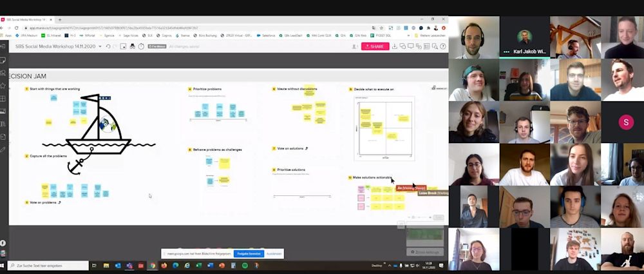
Task: Click 'Start with things that are working' heading
Action: click(55, 89)
